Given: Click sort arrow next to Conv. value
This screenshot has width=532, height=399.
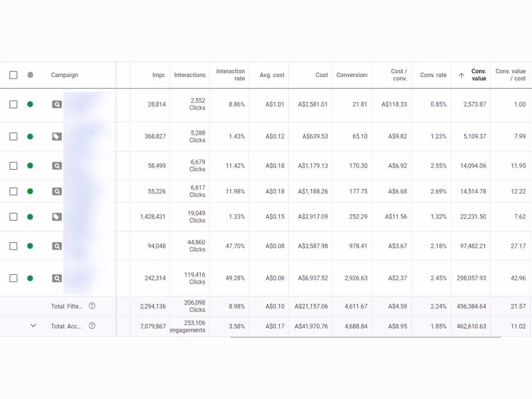Looking at the screenshot, I should (x=461, y=75).
